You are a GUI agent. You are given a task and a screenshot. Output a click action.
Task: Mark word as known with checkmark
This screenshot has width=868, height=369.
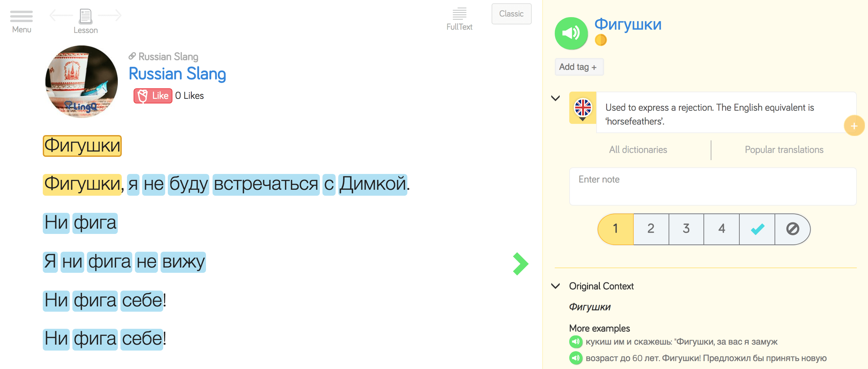point(757,229)
